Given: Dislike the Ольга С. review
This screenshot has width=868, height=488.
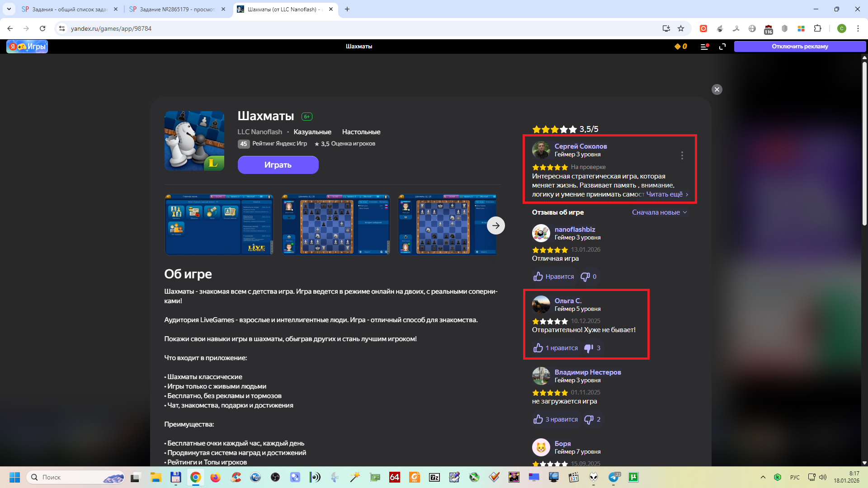Looking at the screenshot, I should coord(589,348).
